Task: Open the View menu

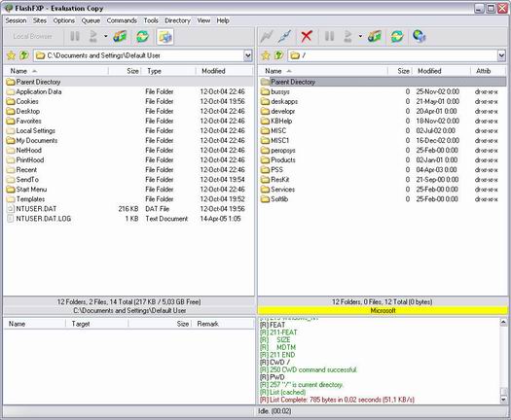Action: click(203, 20)
